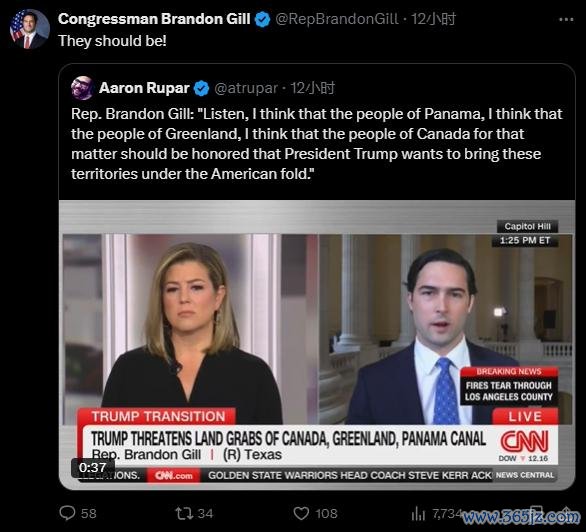Image resolution: width=586 pixels, height=532 pixels.
Task: Open the three-dot more options menu
Action: tap(566, 19)
